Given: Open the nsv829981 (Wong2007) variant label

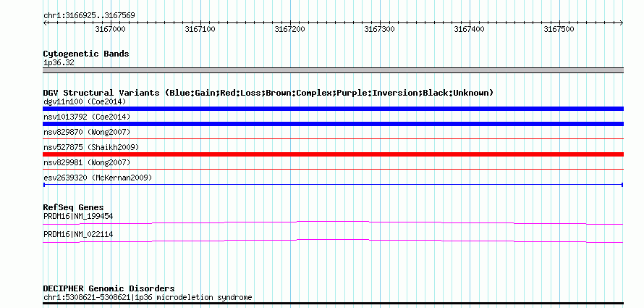Looking at the screenshot, I should click(x=87, y=163).
